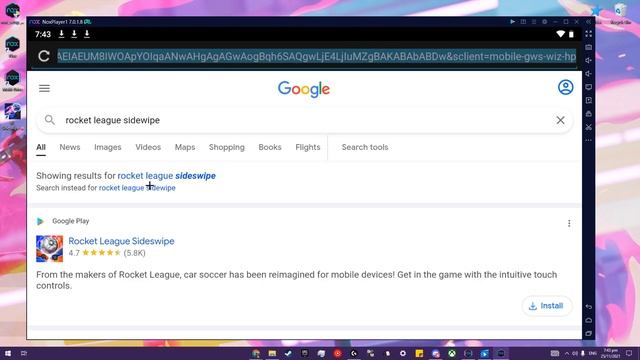
Task: Toggle Nox fullscreen from the sidebar
Action: coord(588,34)
